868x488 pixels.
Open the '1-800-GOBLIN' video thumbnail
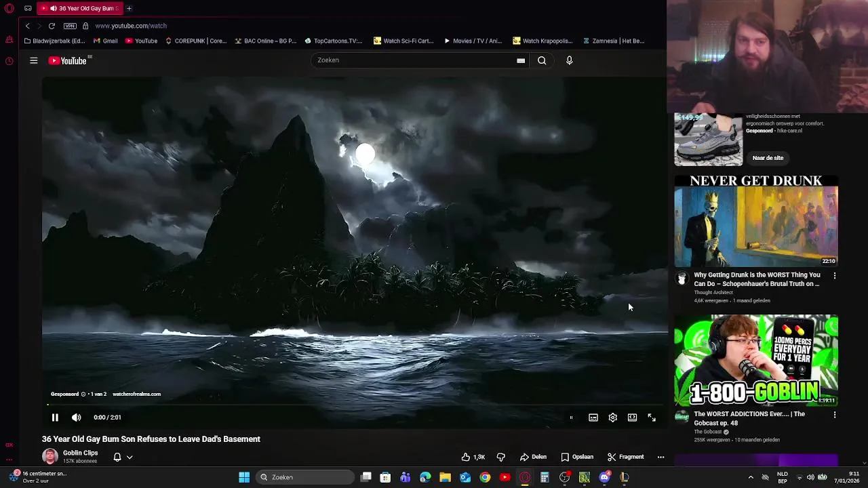tap(756, 360)
